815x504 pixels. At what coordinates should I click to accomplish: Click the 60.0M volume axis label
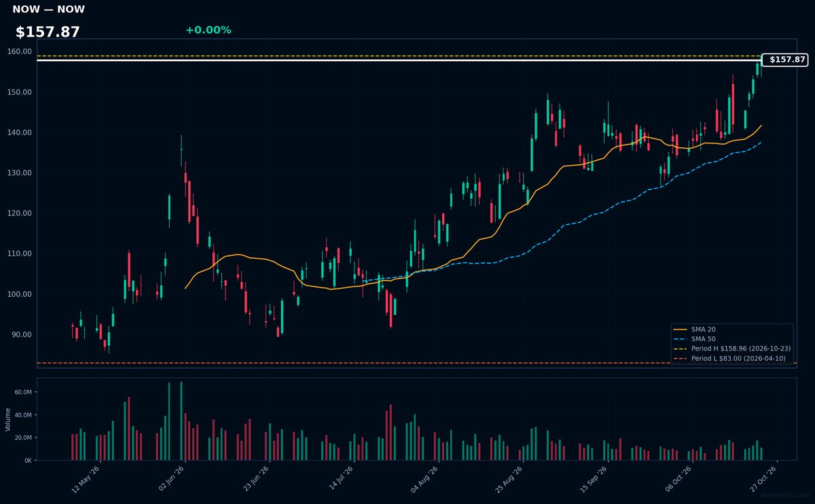click(23, 393)
